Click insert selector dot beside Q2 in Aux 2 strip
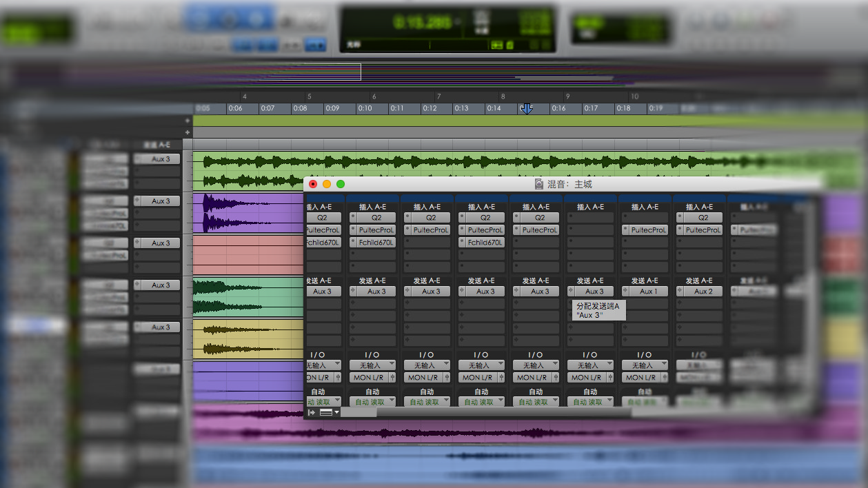Viewport: 868px width, 488px height. point(680,218)
